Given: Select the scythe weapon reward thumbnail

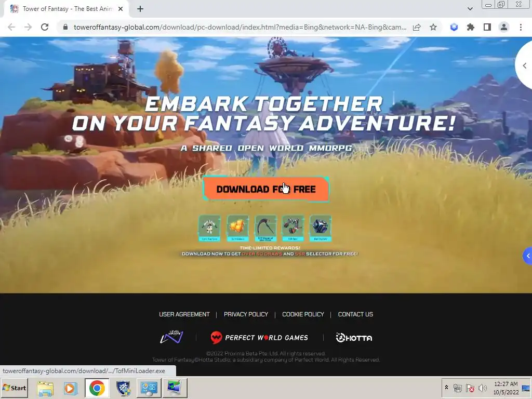Looking at the screenshot, I should [265, 228].
